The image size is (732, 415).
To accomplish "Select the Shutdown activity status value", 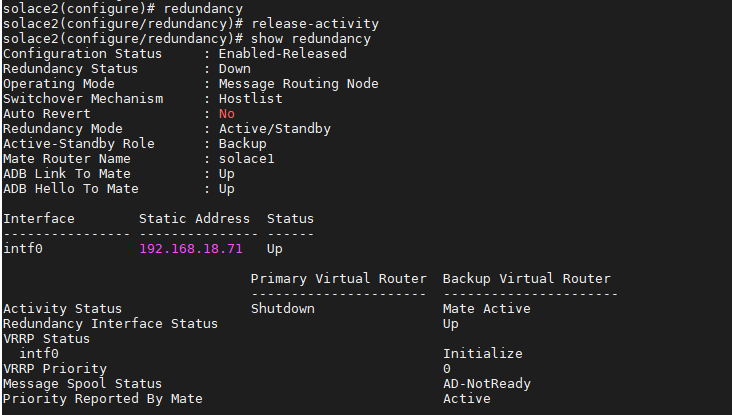I will 282,308.
